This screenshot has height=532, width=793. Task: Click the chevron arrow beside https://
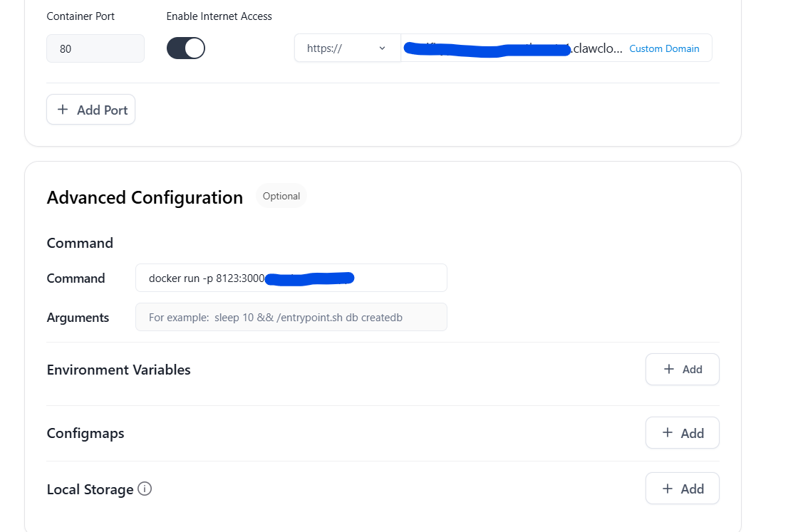[x=383, y=48]
